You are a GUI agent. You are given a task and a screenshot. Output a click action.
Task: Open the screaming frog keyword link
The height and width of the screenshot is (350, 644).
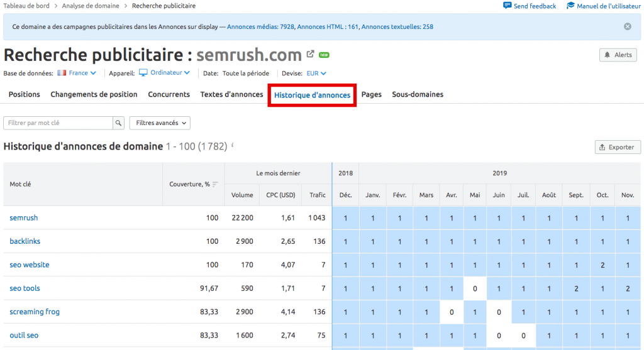35,312
